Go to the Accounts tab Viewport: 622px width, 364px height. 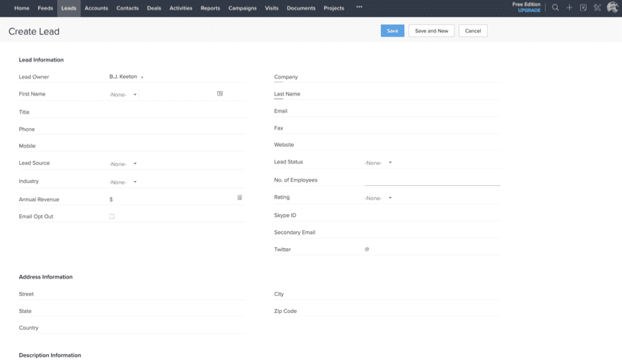[x=96, y=8]
